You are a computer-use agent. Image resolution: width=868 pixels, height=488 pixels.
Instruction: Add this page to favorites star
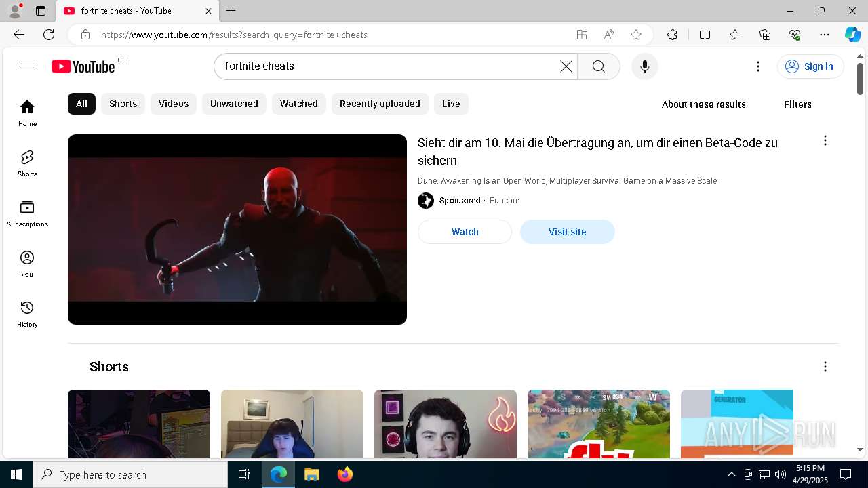pyautogui.click(x=636, y=35)
